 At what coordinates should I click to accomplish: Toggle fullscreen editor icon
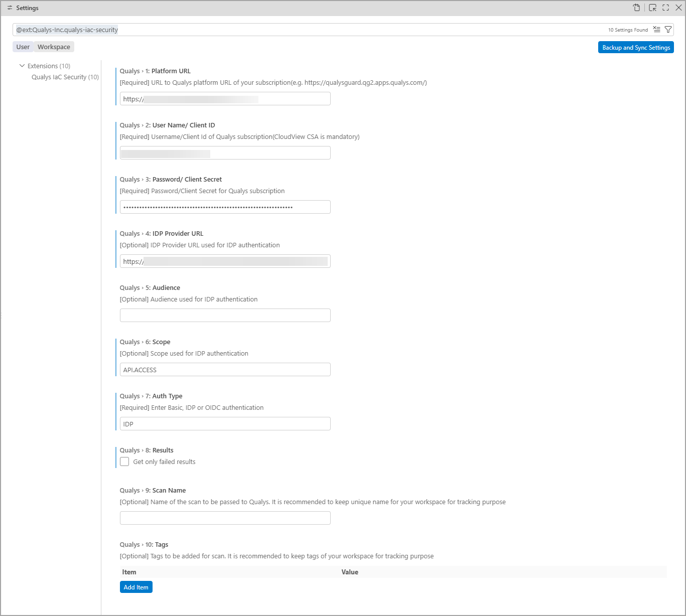tap(665, 8)
